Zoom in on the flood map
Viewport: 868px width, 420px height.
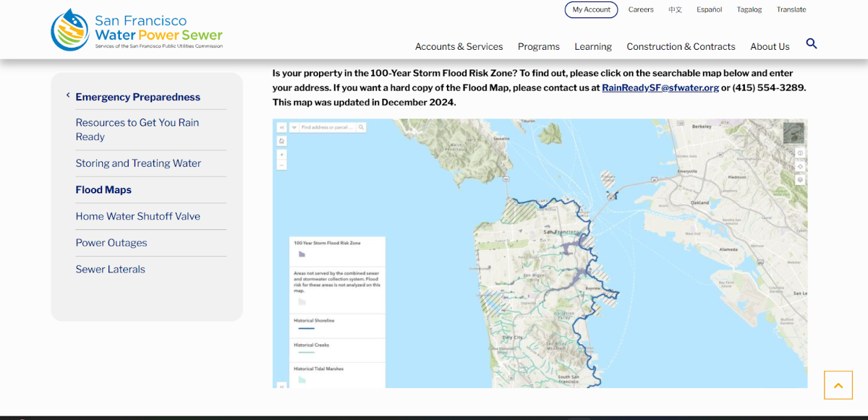click(281, 155)
